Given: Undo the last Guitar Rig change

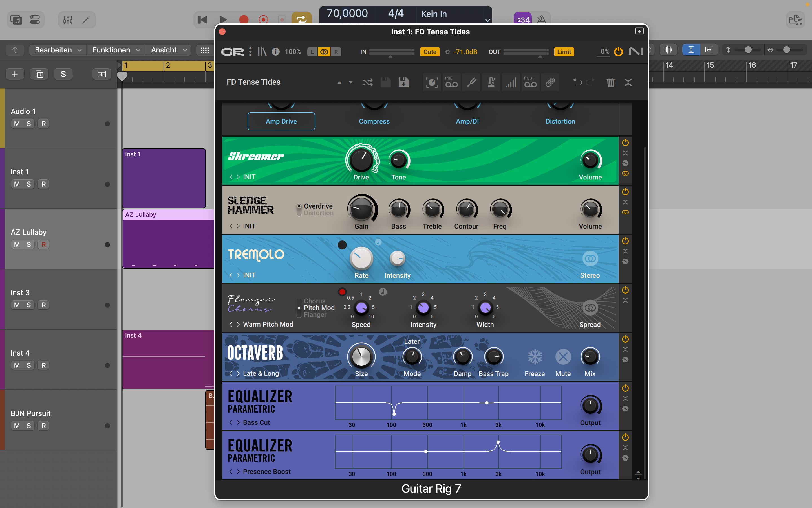Looking at the screenshot, I should 577,82.
